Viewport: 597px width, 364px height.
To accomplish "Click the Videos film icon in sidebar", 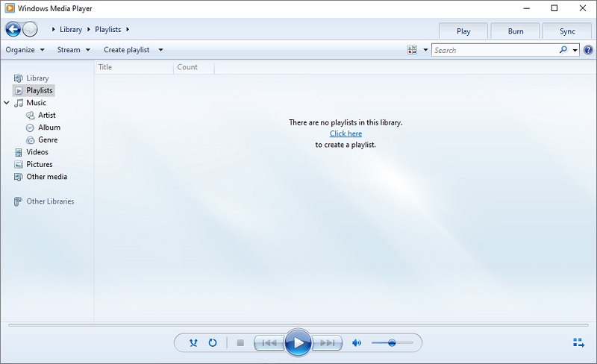I will (x=18, y=152).
